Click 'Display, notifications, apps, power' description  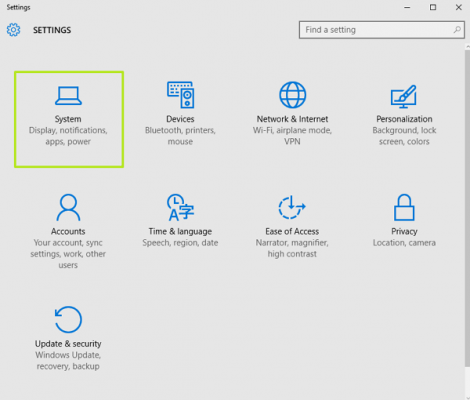pos(68,136)
